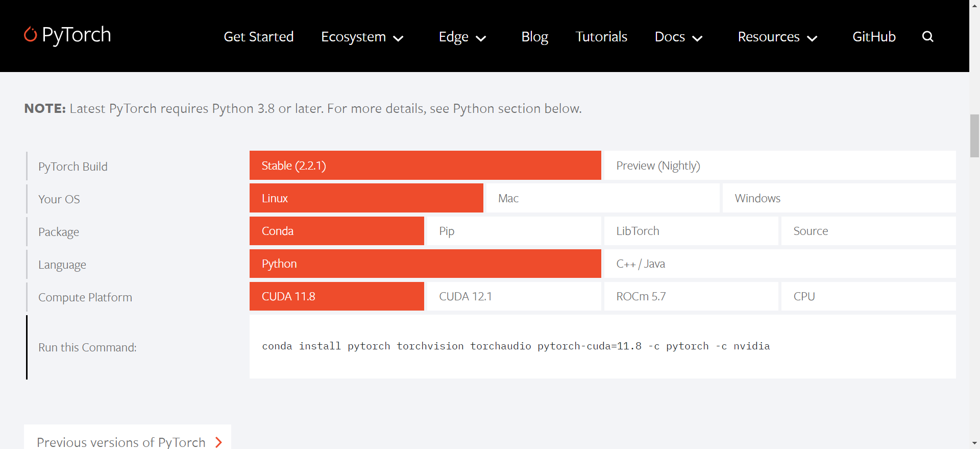Select Stable (2.2.1) build
This screenshot has height=449, width=980.
click(425, 166)
